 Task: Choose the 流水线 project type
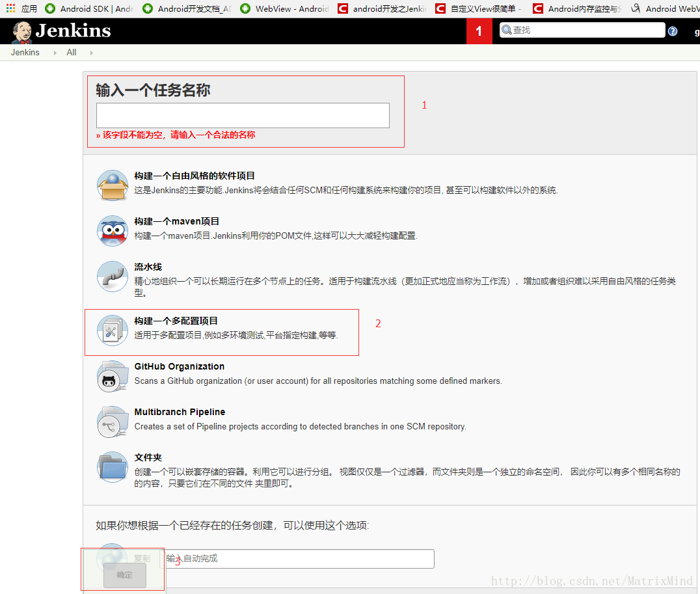click(148, 267)
